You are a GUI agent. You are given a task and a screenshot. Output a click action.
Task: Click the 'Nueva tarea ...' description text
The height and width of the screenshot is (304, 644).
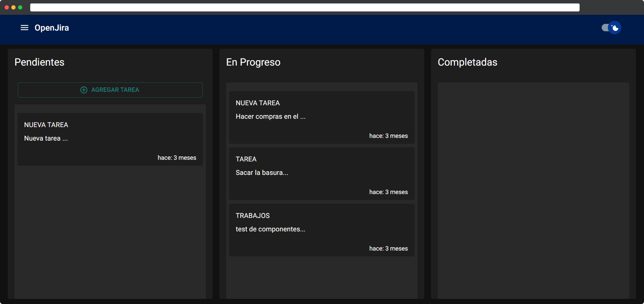coord(46,138)
